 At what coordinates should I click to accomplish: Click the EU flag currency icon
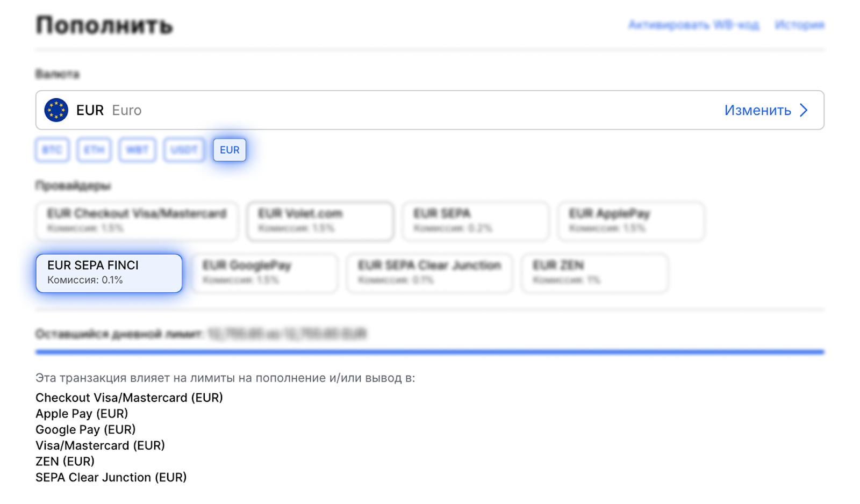pyautogui.click(x=56, y=110)
